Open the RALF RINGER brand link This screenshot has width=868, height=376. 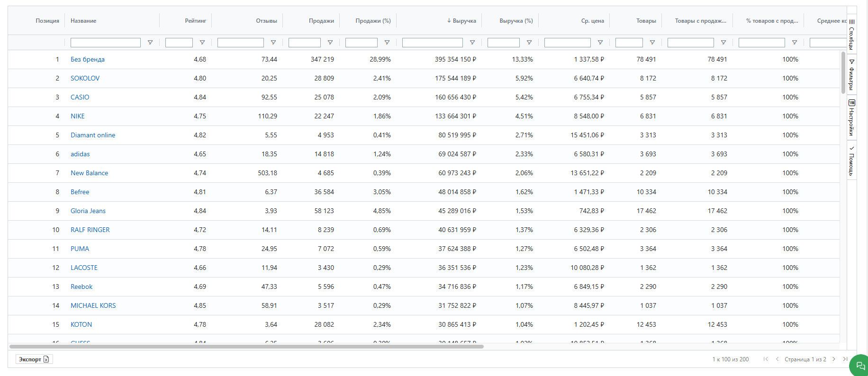coord(90,230)
